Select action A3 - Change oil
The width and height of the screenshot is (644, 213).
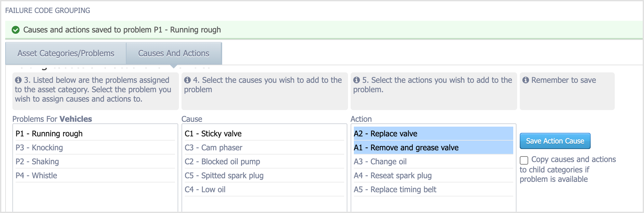coord(434,161)
